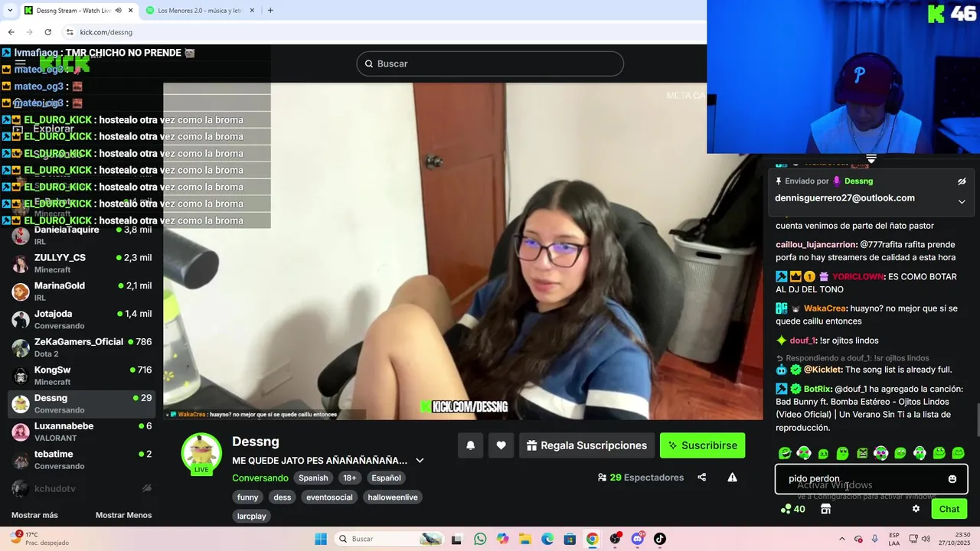
Task: Close the Dessng Stream tab
Action: pyautogui.click(x=130, y=11)
